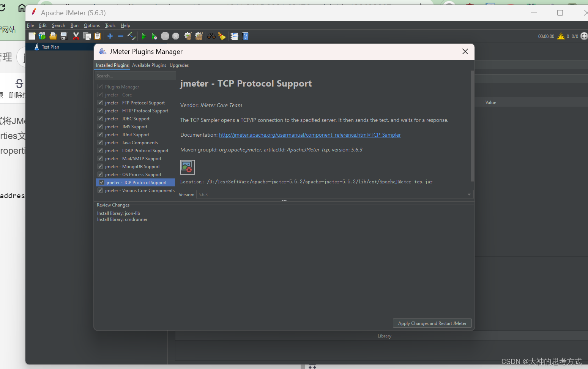Click the Plugins Manager icon at toolbar right
Image resolution: width=588 pixels, height=369 pixels.
coord(584,36)
